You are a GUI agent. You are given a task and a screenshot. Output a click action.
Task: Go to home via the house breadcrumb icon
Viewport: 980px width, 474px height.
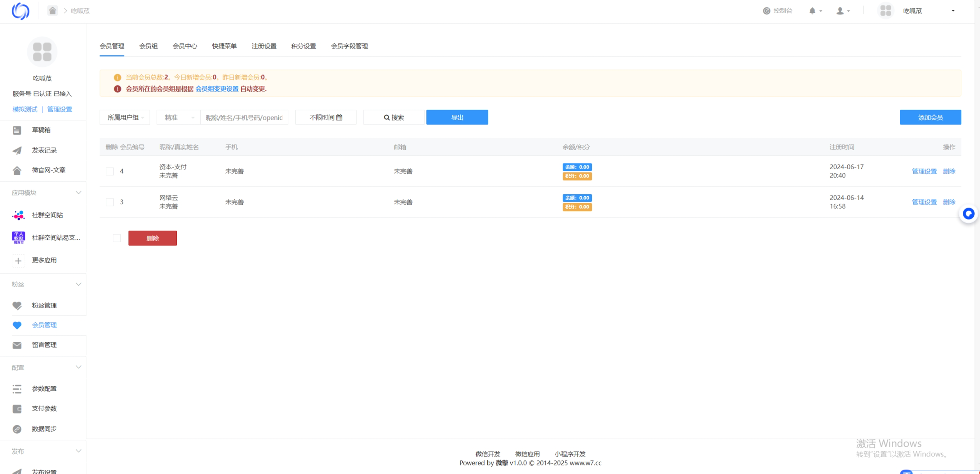tap(52, 11)
